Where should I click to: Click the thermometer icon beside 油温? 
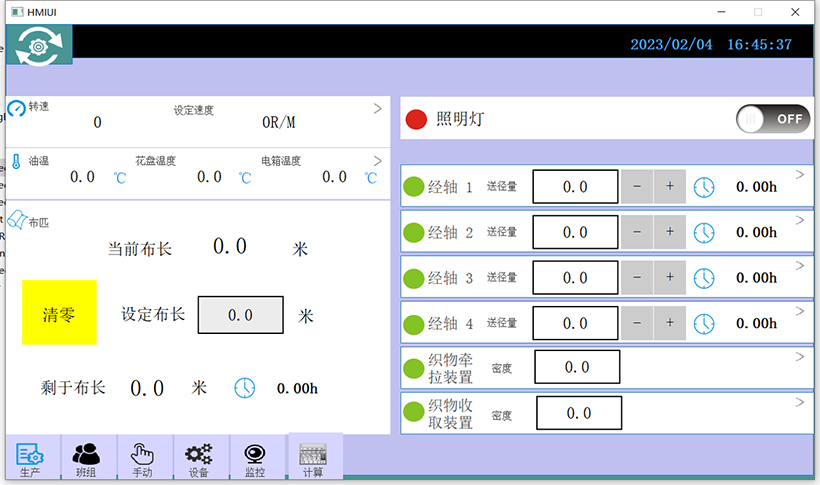click(16, 161)
